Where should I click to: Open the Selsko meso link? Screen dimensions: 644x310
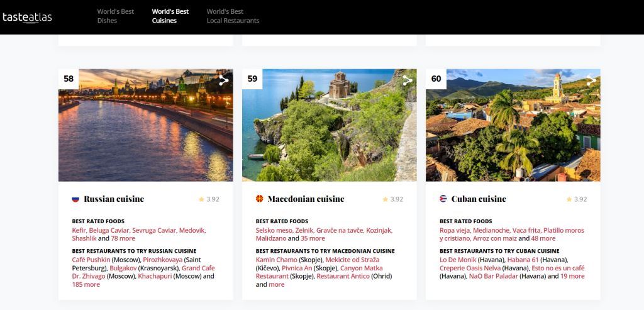coord(274,230)
